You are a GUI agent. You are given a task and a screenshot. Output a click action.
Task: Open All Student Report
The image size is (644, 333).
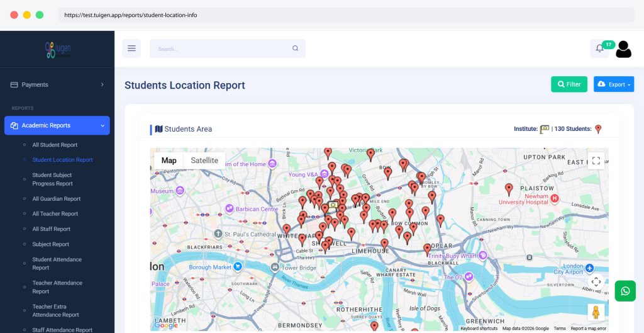point(55,145)
